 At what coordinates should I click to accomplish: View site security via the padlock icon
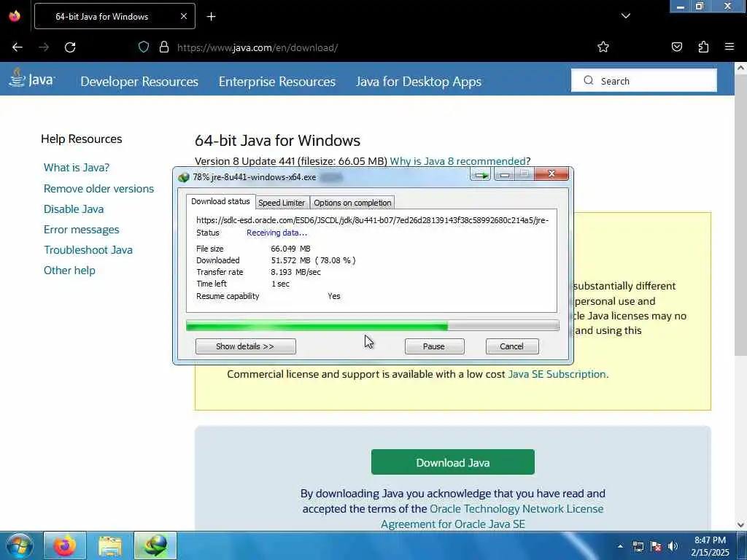pyautogui.click(x=164, y=47)
